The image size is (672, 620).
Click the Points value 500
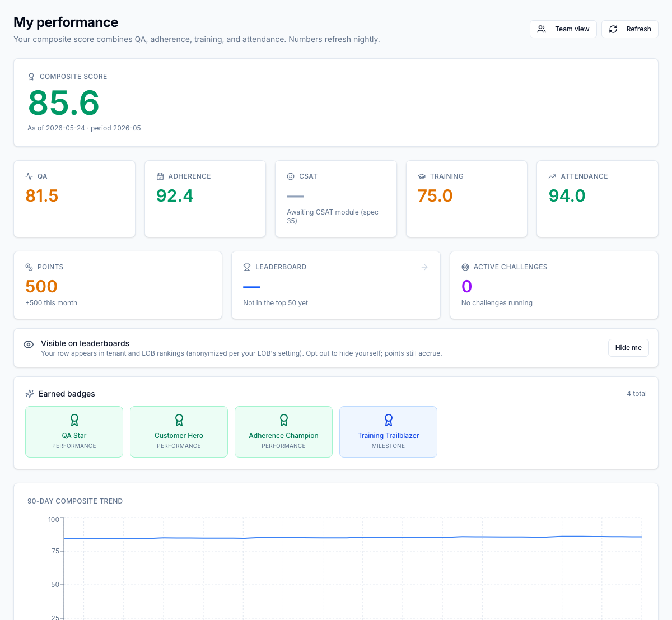(x=41, y=286)
